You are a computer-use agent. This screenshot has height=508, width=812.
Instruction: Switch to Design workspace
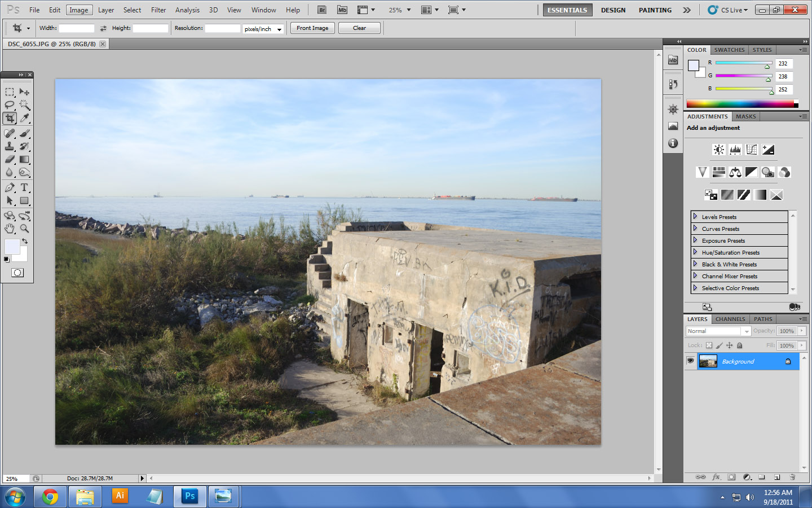pyautogui.click(x=613, y=10)
